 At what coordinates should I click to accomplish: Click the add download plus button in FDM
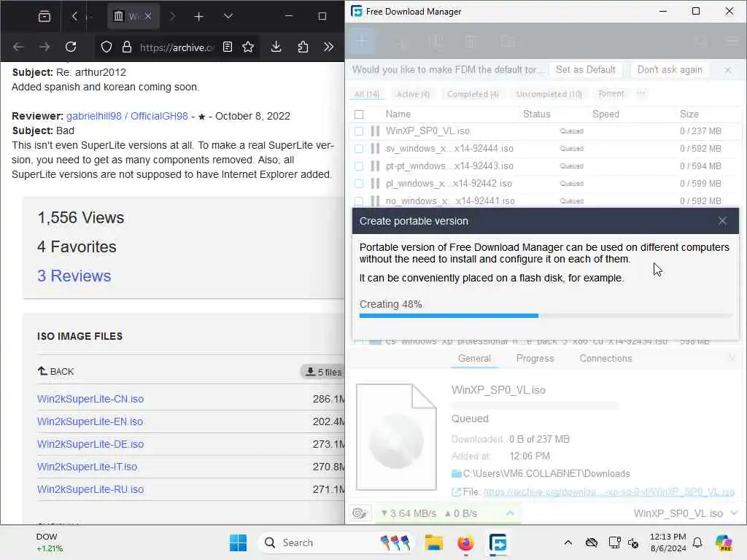click(362, 42)
